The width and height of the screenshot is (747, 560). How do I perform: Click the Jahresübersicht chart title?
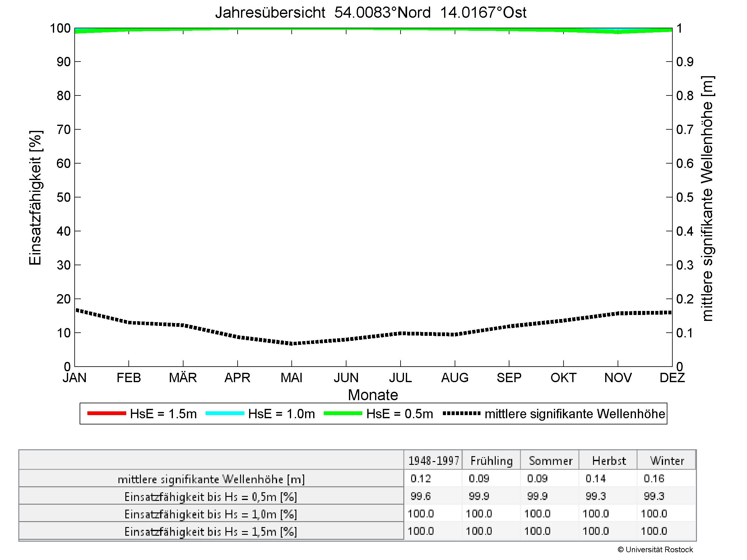pyautogui.click(x=370, y=13)
